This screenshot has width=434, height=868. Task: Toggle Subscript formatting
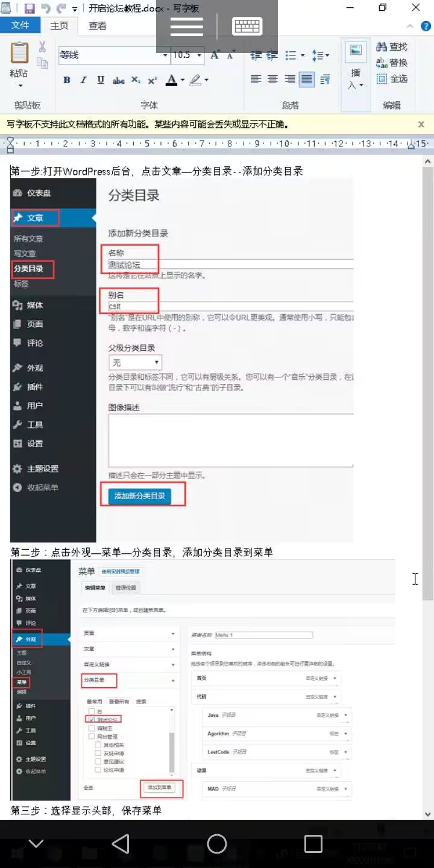pos(136,80)
